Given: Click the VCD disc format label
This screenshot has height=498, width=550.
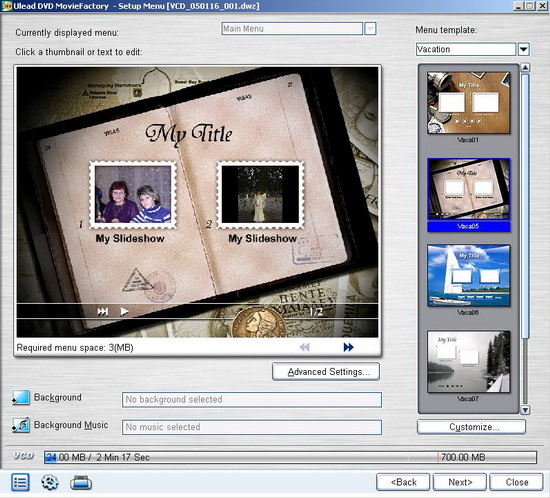Looking at the screenshot, I should point(23,456).
